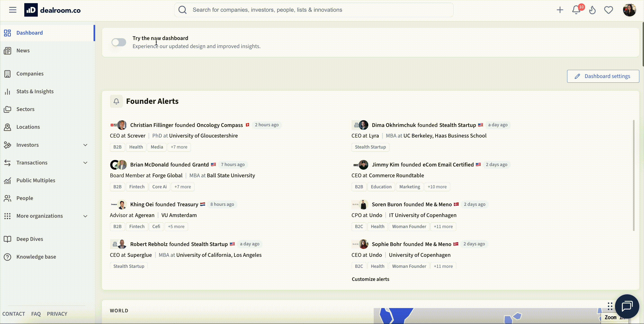Image resolution: width=644 pixels, height=324 pixels.
Task: Expand the Investors sidebar section
Action: [85, 145]
